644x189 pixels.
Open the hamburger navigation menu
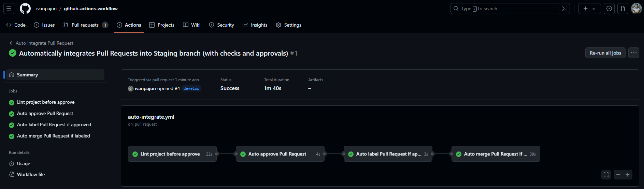9,9
